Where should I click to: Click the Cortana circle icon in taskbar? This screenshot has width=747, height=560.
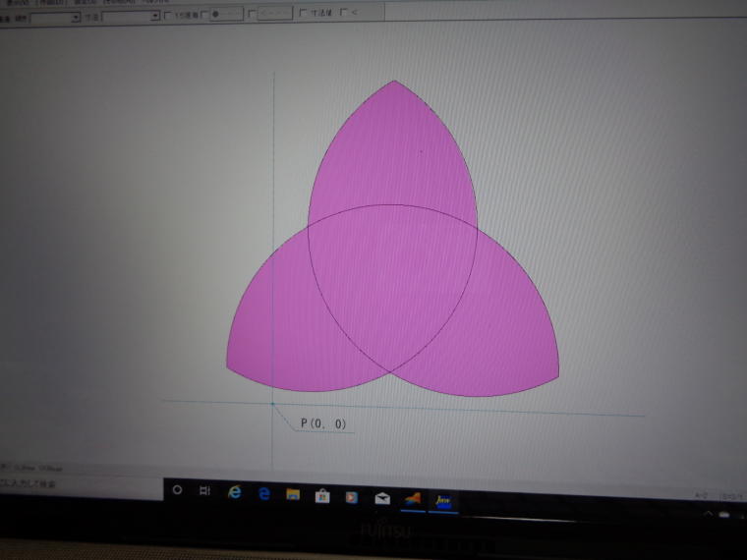click(178, 490)
